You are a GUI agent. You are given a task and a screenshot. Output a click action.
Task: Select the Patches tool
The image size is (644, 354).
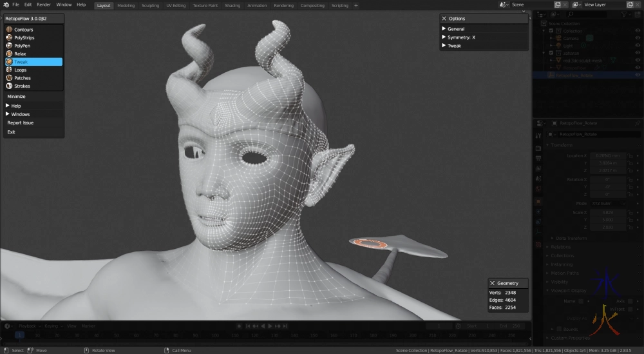point(22,78)
